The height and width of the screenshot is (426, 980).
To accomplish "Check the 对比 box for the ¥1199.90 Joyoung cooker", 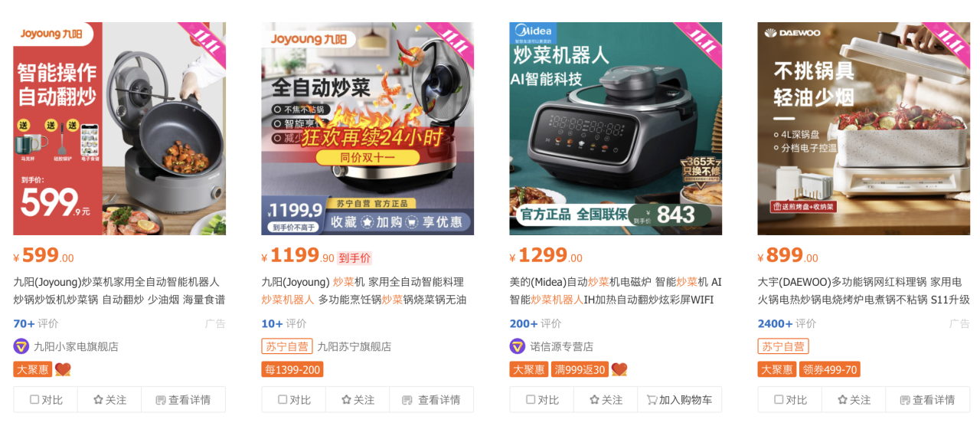I will [x=294, y=400].
